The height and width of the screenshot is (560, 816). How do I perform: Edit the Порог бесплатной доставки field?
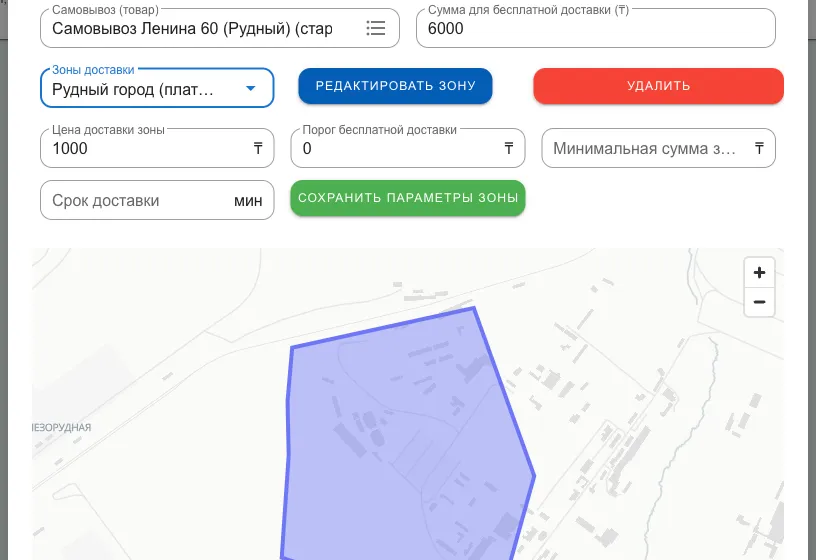click(x=407, y=148)
